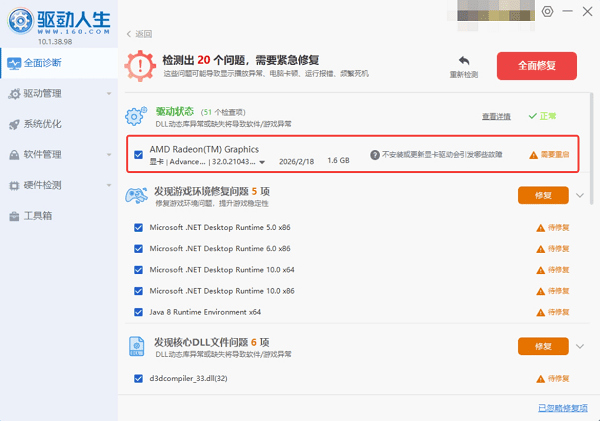Click the game controller icon for 游戏环境修复
600x421 pixels.
click(x=136, y=195)
